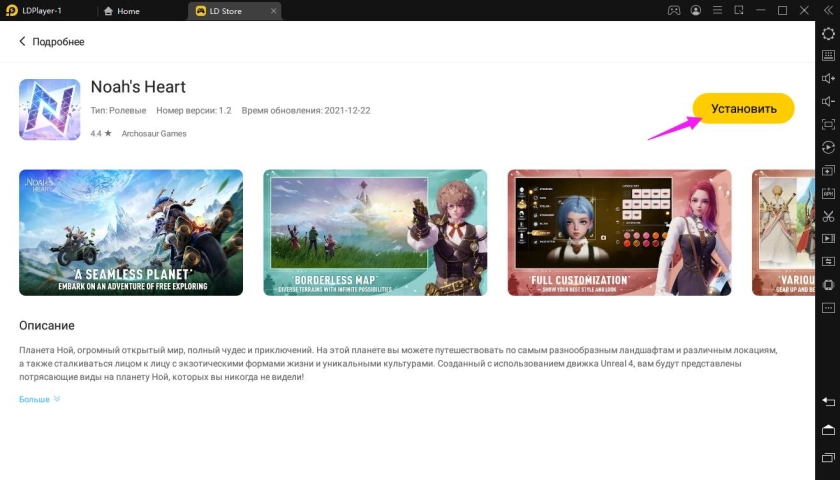This screenshot has height=480, width=840.
Task: Open 'Full Customization' screenshot
Action: pos(619,232)
